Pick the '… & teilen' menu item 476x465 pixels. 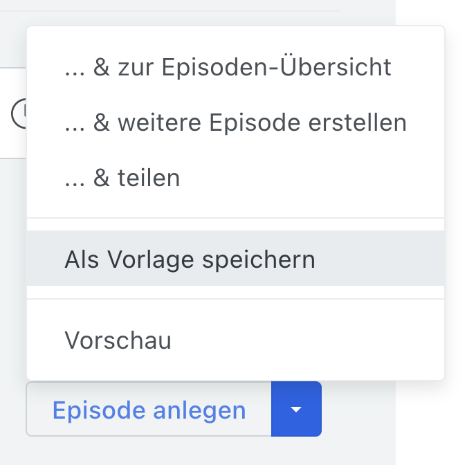(x=122, y=178)
